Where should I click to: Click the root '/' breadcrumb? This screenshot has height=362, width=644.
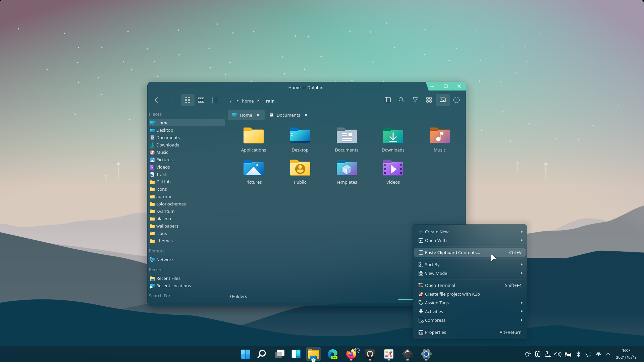pos(231,101)
